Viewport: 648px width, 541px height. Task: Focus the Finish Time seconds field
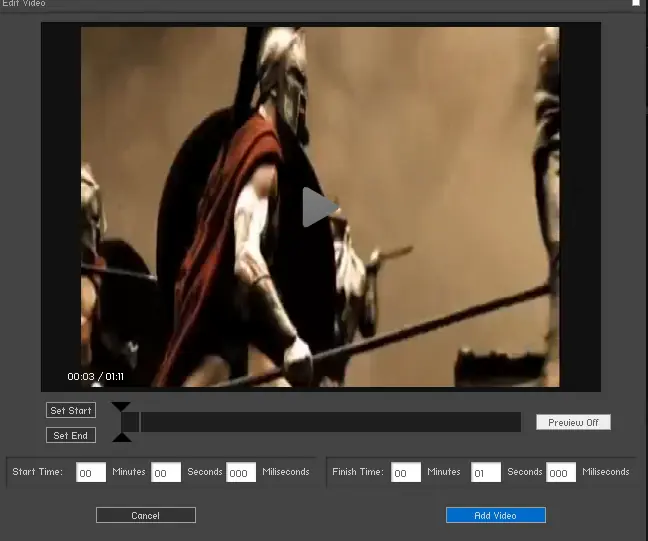coord(486,472)
